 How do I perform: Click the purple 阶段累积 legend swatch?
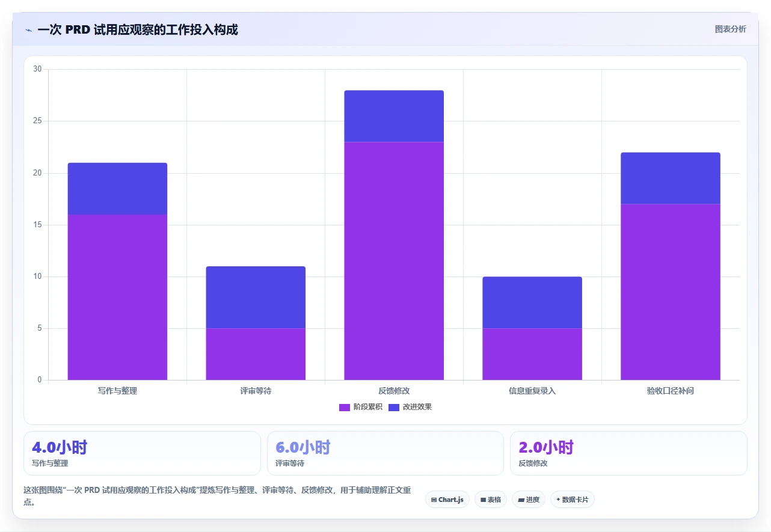click(x=345, y=408)
